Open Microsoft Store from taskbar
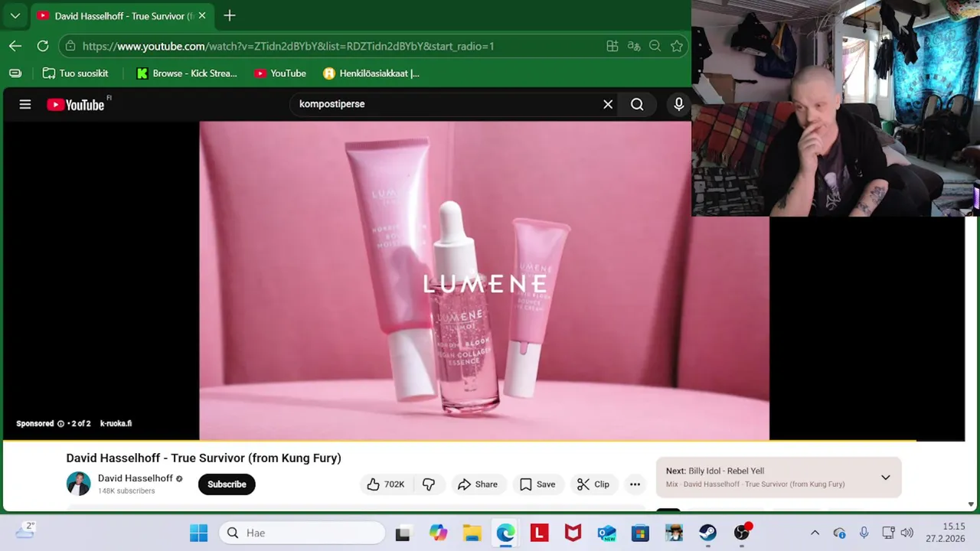Viewport: 980px width, 551px height. pyautogui.click(x=640, y=533)
